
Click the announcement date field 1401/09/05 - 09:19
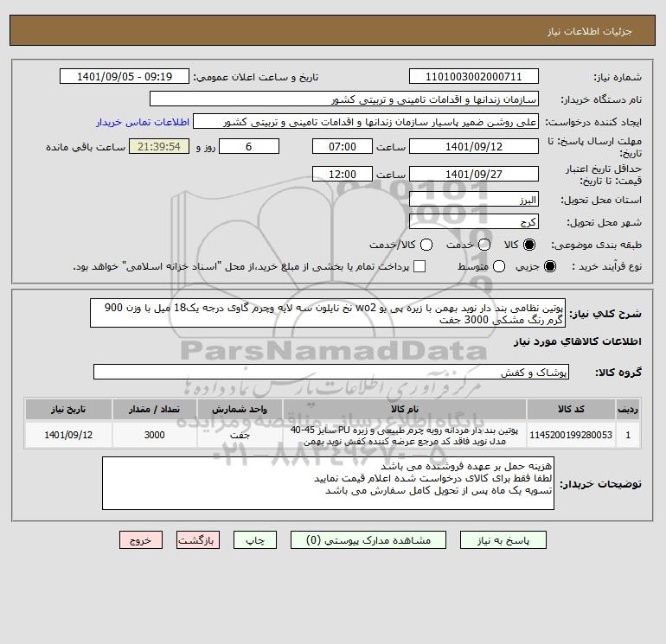click(125, 76)
